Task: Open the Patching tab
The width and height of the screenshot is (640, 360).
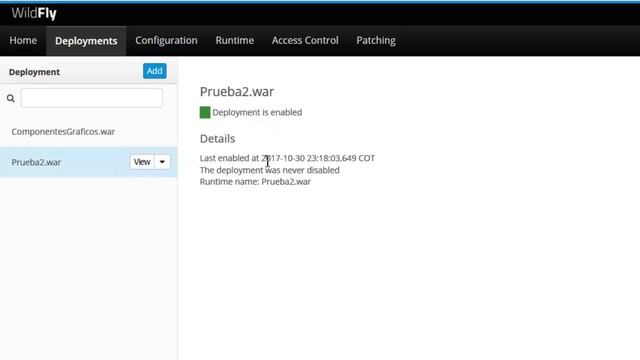Action: [376, 40]
